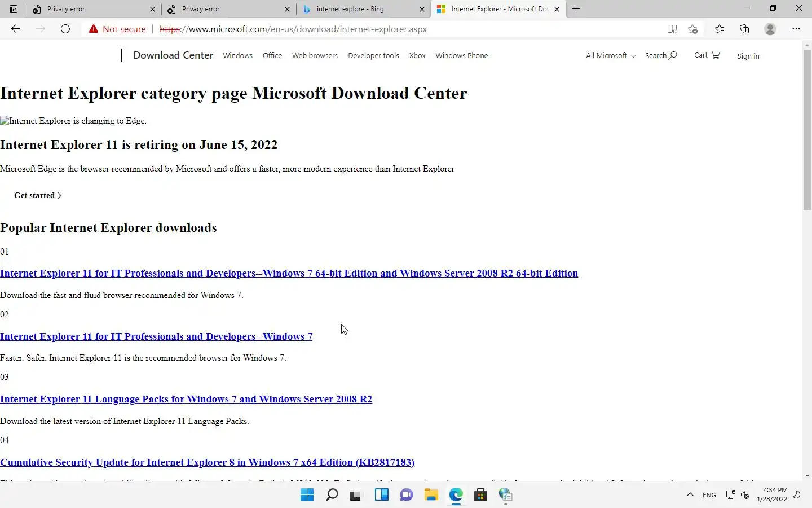Expand the All Microsoft dropdown

611,55
